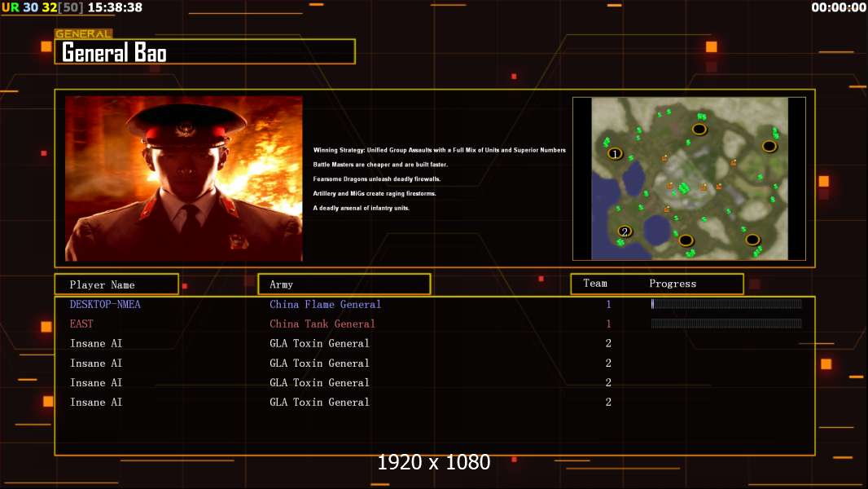
Task: Click start position marker 2 on the minimap
Action: click(625, 231)
